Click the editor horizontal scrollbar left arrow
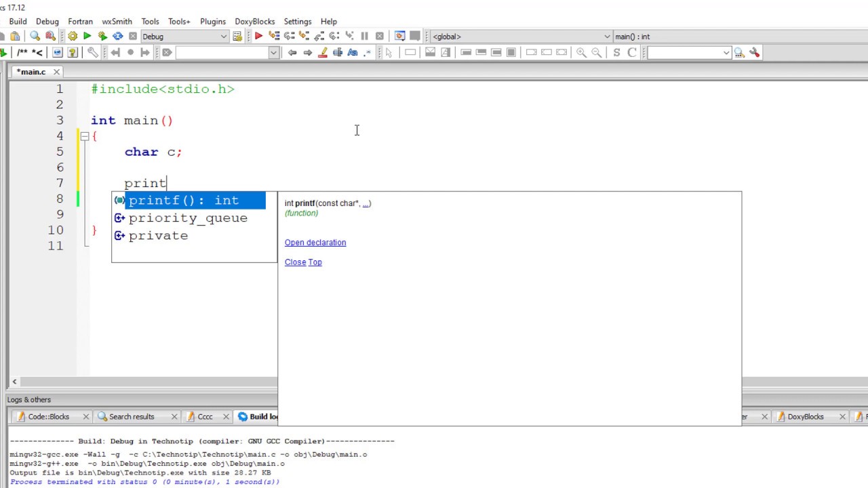This screenshot has width=868, height=488. pos(14,382)
